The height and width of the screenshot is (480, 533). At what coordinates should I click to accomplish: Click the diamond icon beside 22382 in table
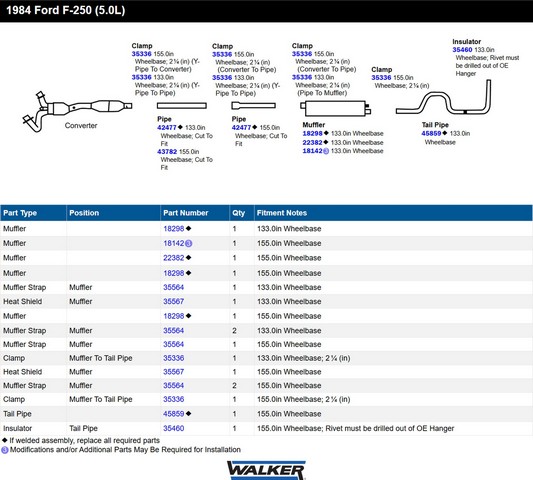(189, 258)
